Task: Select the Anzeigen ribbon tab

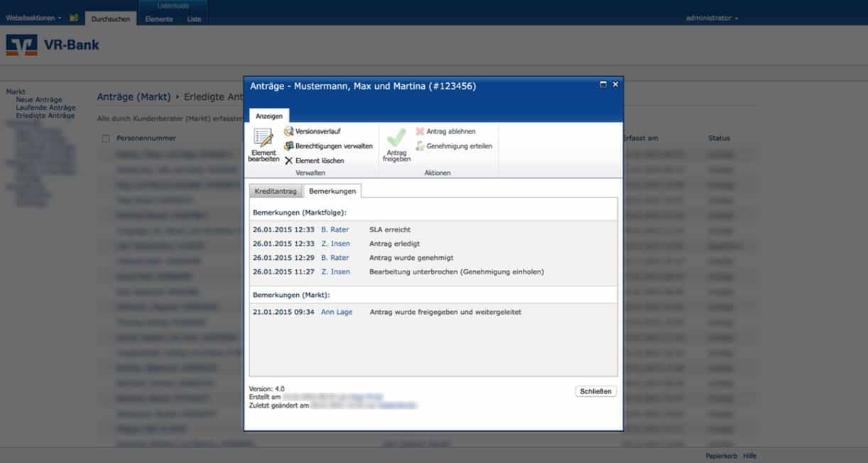Action: tap(269, 116)
